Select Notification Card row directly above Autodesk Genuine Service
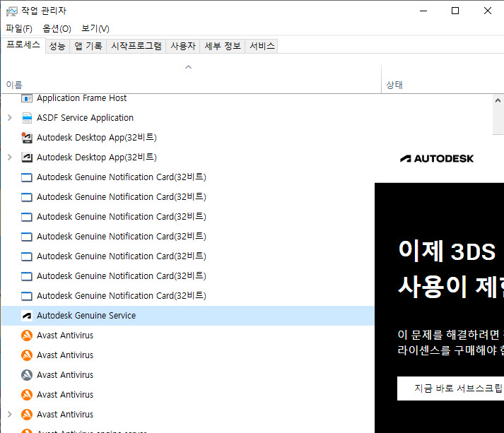This screenshot has height=433, width=504. (188, 296)
